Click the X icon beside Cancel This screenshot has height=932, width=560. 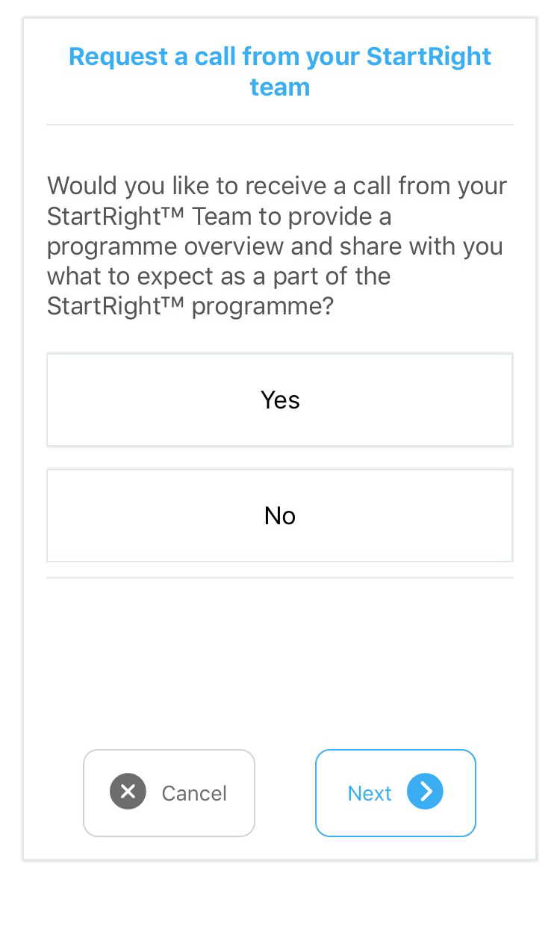click(128, 792)
